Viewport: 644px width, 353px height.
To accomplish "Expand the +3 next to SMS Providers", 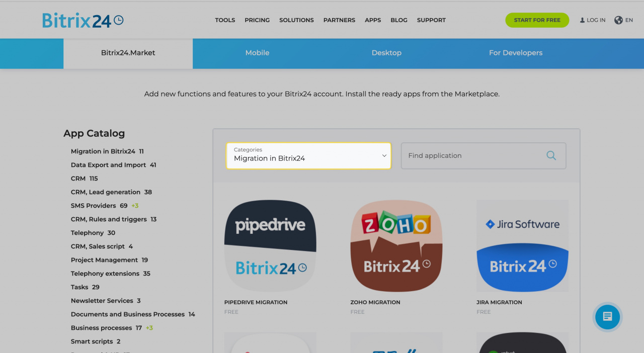I will point(134,205).
